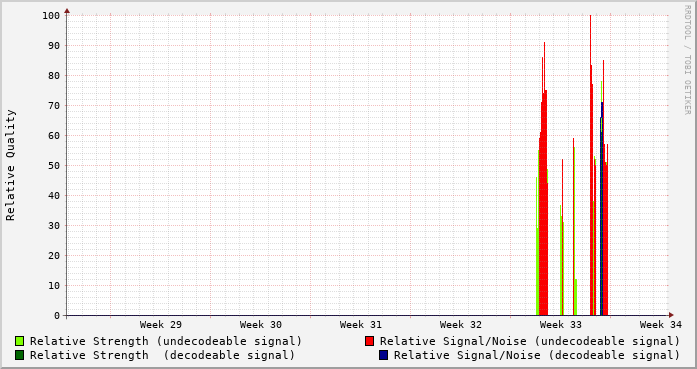This screenshot has width=697, height=369.
Task: Click the Week 32 axis label
Action: click(461, 325)
